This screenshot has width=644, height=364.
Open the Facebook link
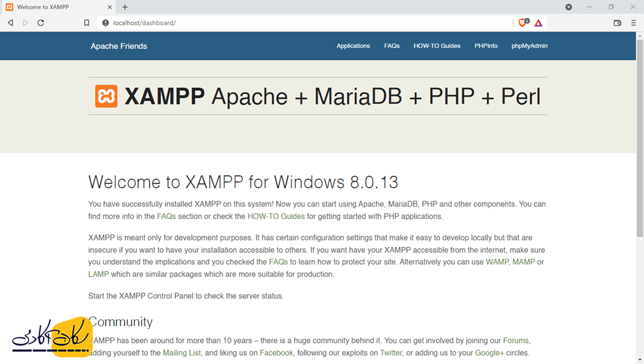tap(277, 353)
